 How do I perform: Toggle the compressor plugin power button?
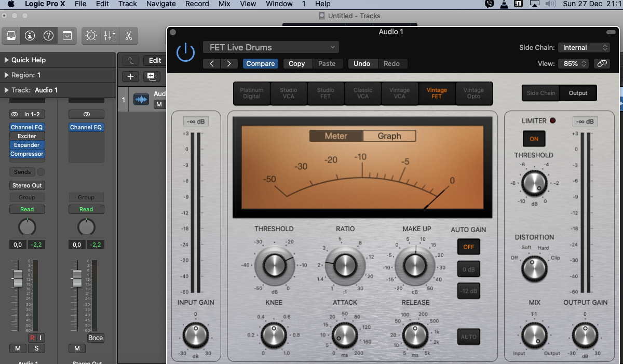185,53
